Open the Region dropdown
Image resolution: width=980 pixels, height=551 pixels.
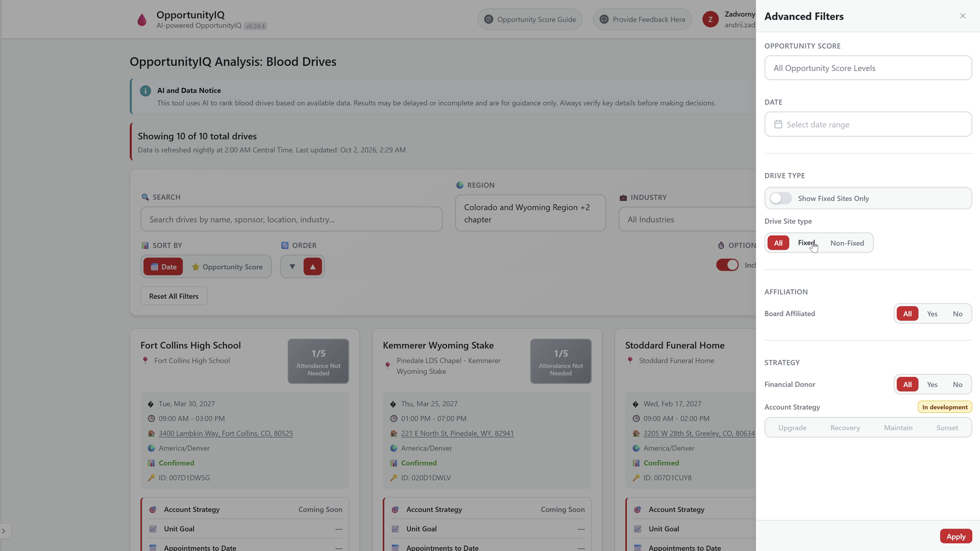click(530, 213)
